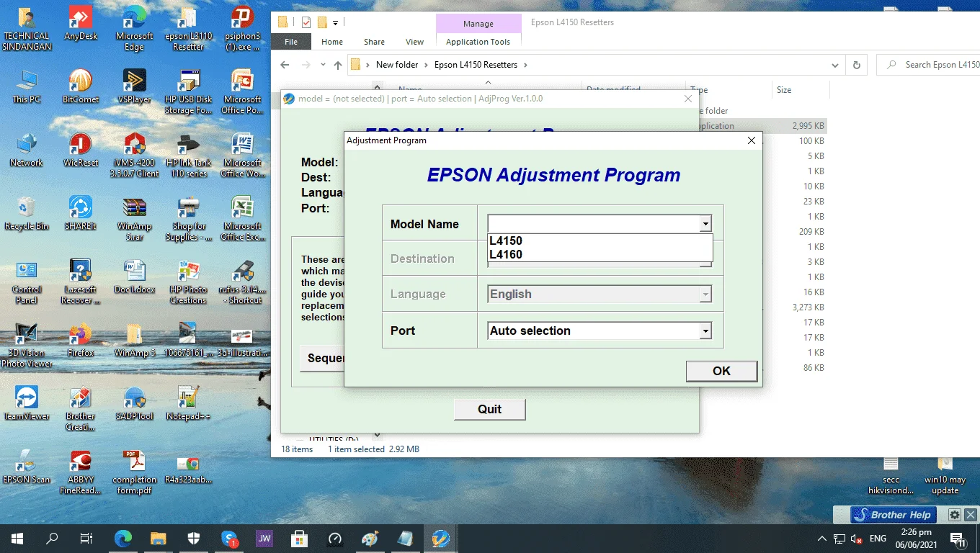This screenshot has width=980, height=553.
Task: Click the SADPTool desktop icon
Action: [134, 404]
